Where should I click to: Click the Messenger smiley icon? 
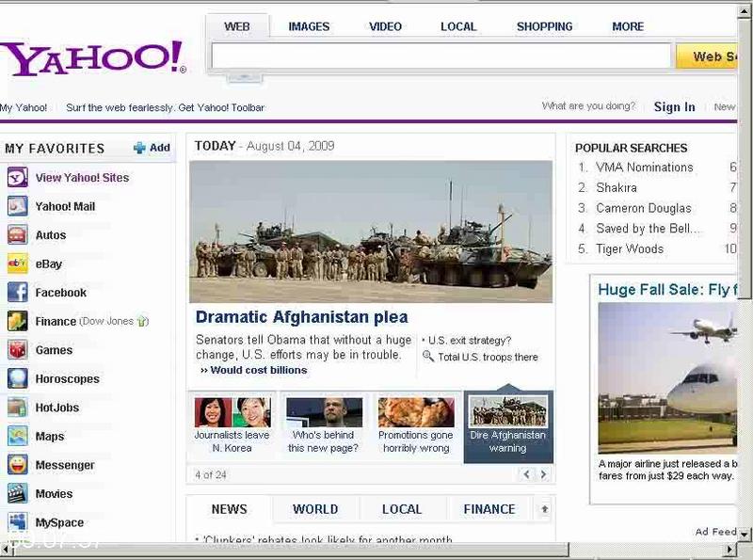click(17, 465)
